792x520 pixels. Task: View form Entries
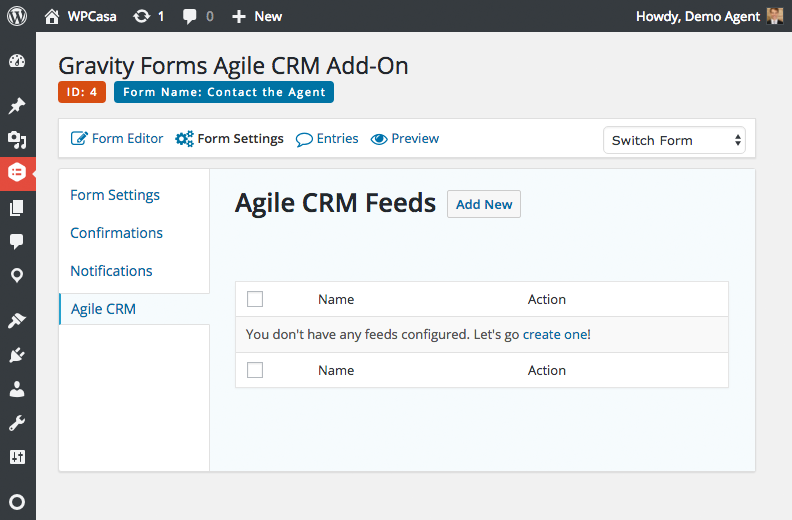(x=327, y=138)
